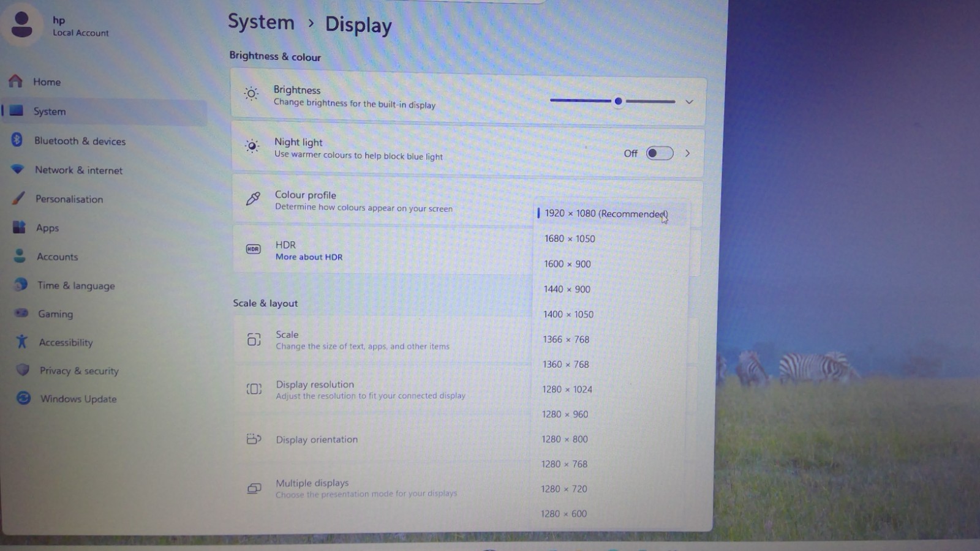Click the System monitor icon in sidebar

coord(17,110)
